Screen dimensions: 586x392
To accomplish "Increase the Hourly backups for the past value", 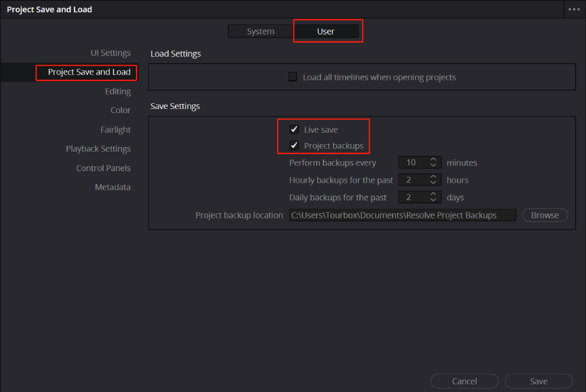I will pos(432,177).
